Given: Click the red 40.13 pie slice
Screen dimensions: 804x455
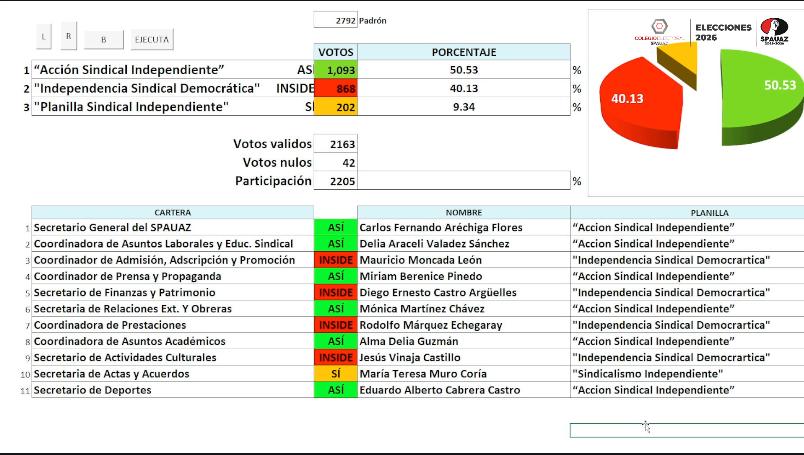Looking at the screenshot, I should pyautogui.click(x=638, y=103).
